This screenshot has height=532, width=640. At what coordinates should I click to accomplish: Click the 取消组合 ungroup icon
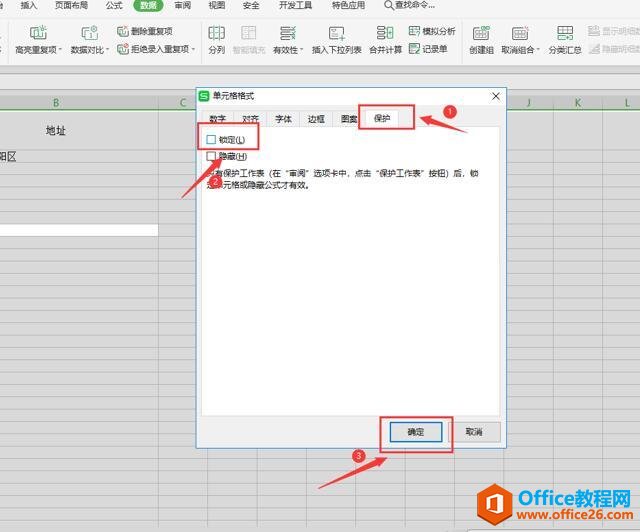[520, 33]
